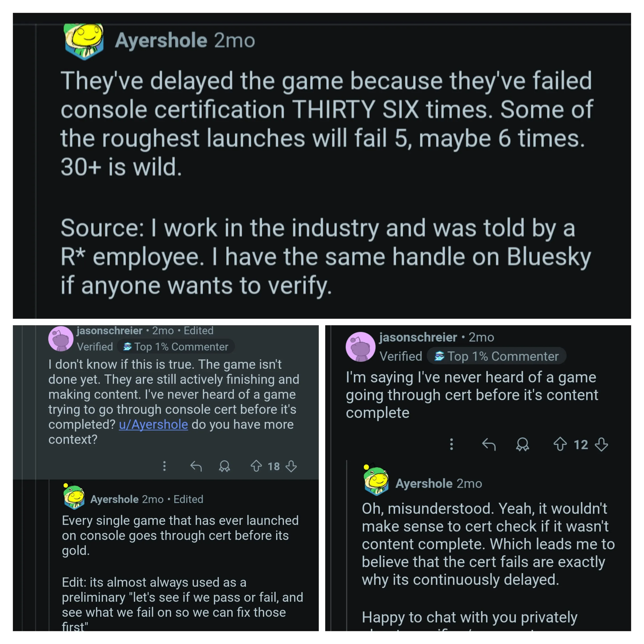Image resolution: width=644 pixels, height=644 pixels.
Task: Reply to the 12-point jasonschreier comment
Action: coord(489,444)
